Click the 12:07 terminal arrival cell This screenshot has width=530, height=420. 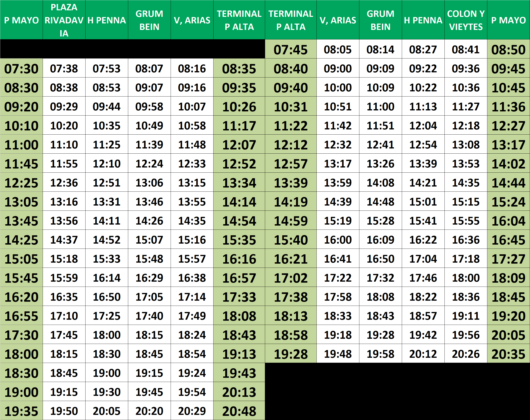[239, 144]
